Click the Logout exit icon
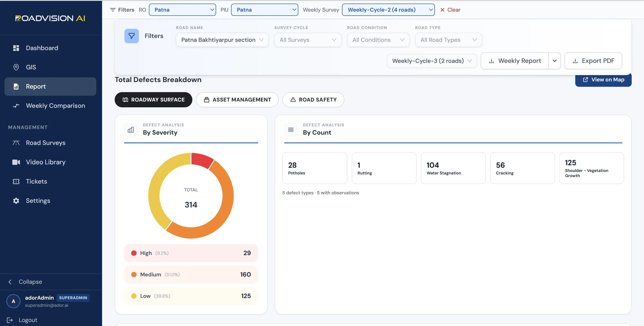Screen dimensions: 644x326 pos(10,320)
